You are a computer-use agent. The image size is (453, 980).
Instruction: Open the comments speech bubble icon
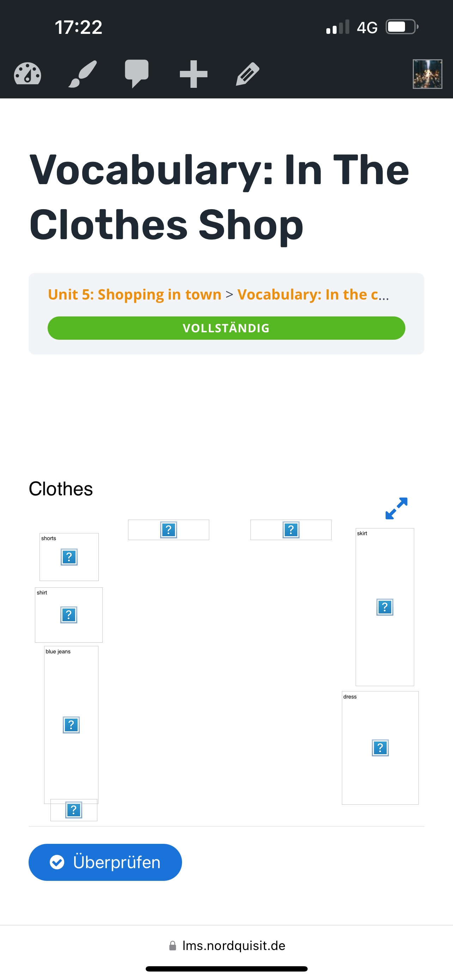tap(137, 73)
